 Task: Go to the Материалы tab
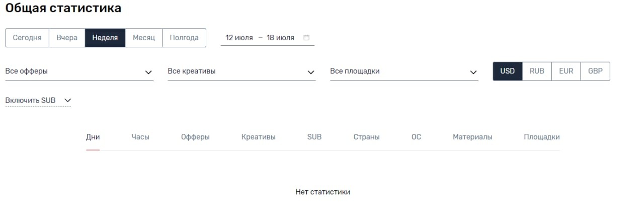coord(472,137)
